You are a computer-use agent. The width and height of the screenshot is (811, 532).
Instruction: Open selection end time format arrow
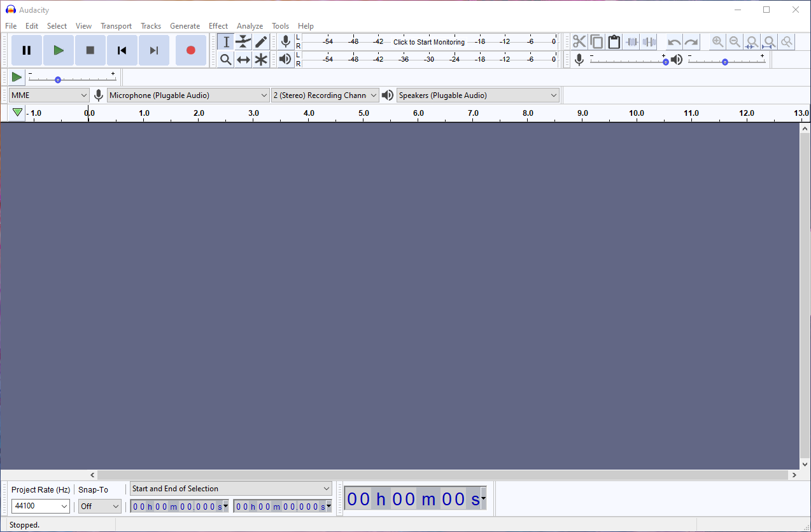pos(328,507)
